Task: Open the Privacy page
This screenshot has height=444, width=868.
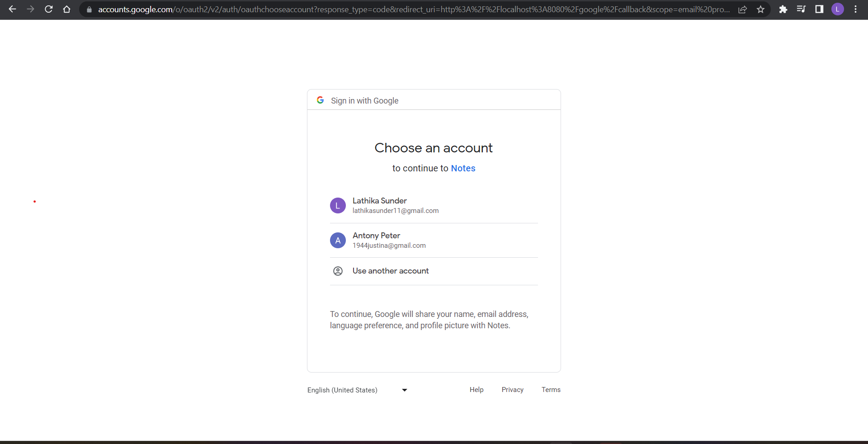Action: pyautogui.click(x=512, y=389)
